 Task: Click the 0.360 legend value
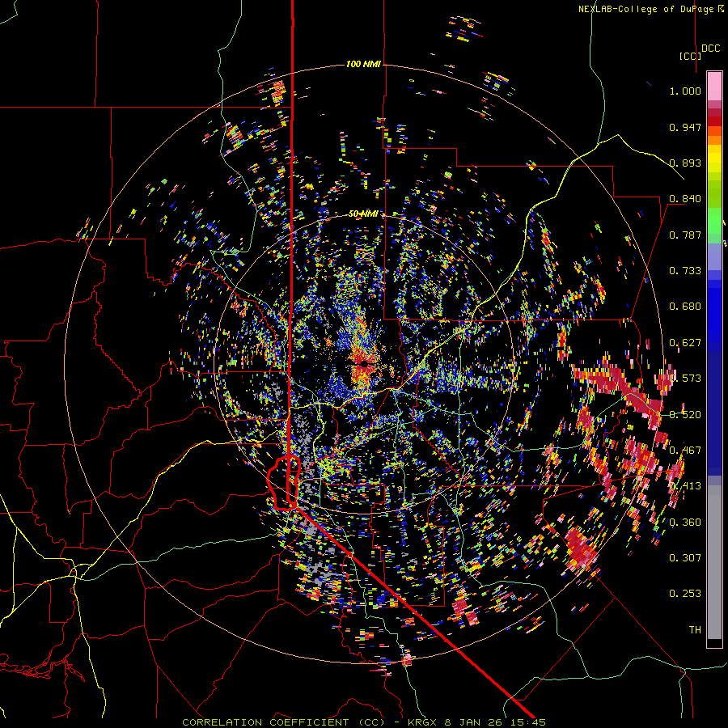685,523
